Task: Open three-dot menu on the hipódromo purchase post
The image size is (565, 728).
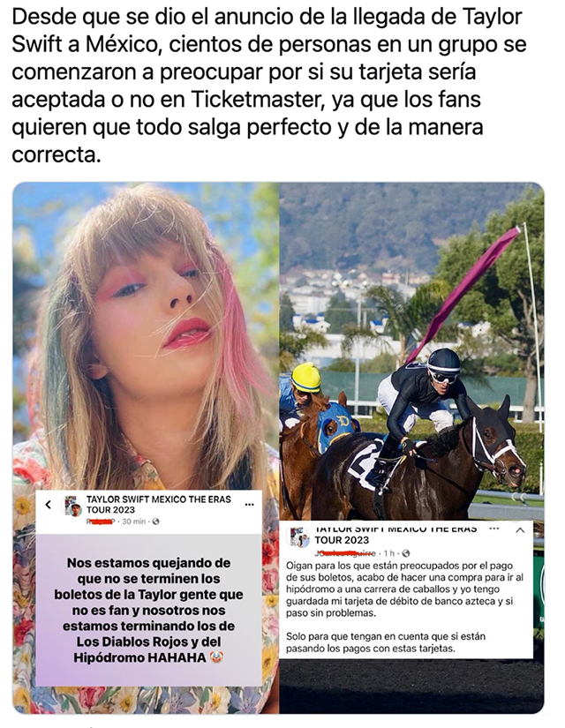Action: (494, 529)
